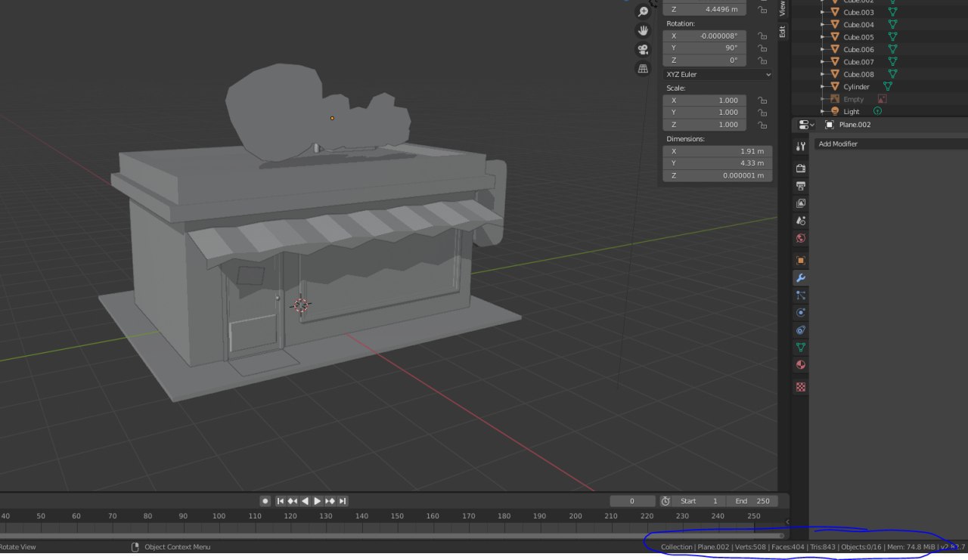Viewport: 968px width, 560px height.
Task: Toggle lock on Scale Y
Action: [x=762, y=113]
